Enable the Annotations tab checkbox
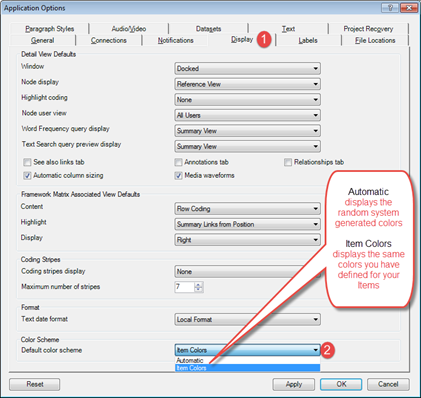 pos(178,162)
